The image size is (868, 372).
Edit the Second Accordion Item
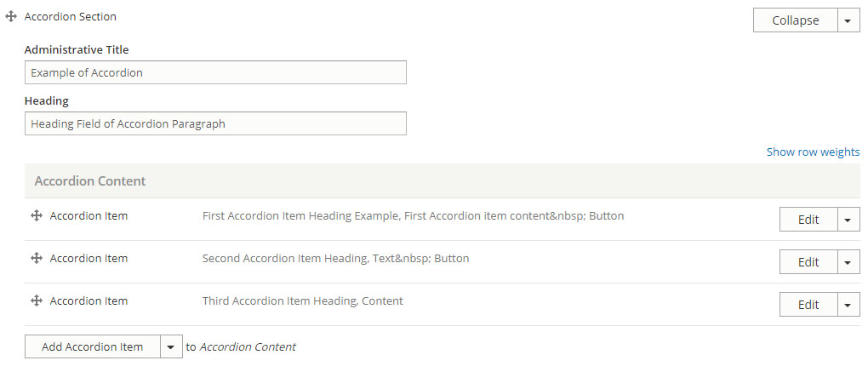(808, 262)
